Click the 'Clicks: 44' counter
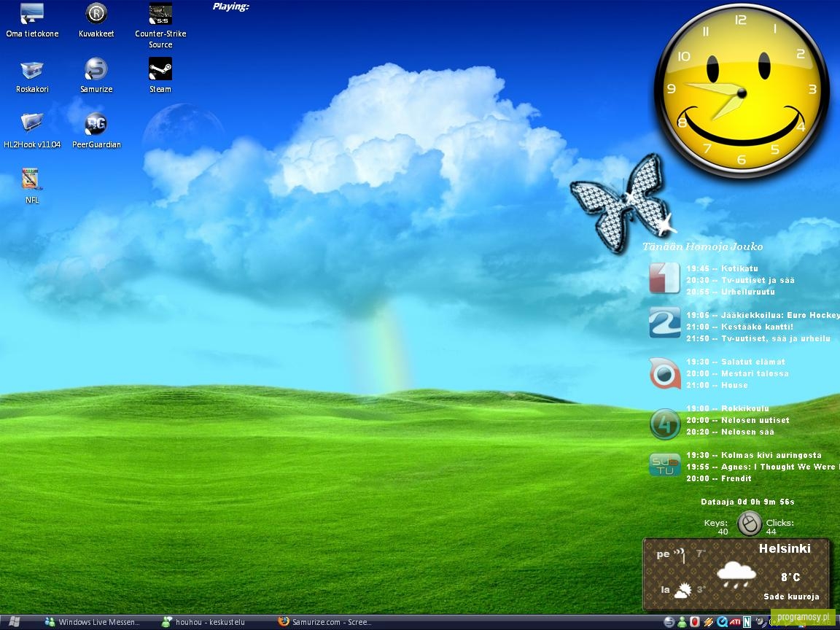The height and width of the screenshot is (630, 840). [780, 526]
